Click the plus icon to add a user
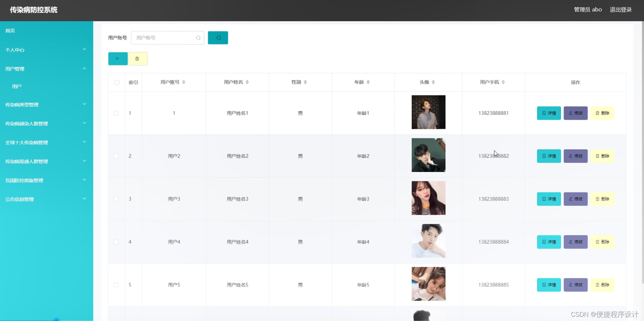 [118, 59]
